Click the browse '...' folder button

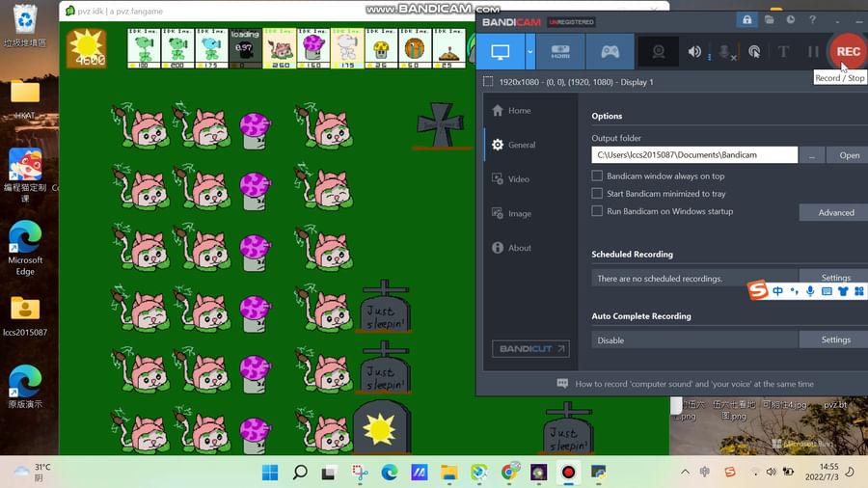coord(811,155)
